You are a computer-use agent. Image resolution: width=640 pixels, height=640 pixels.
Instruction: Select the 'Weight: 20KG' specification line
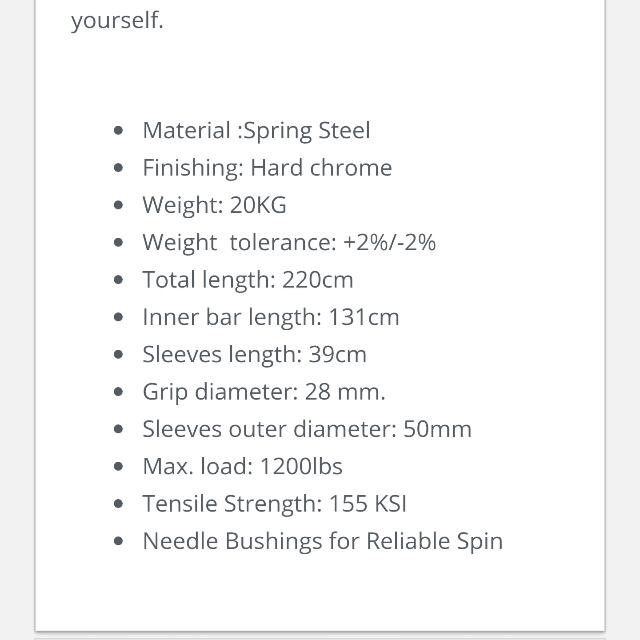[214, 205]
